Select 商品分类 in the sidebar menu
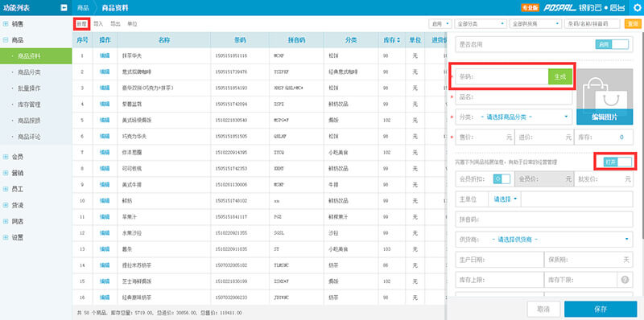Viewport: 644px width, 320px height. pos(29,72)
